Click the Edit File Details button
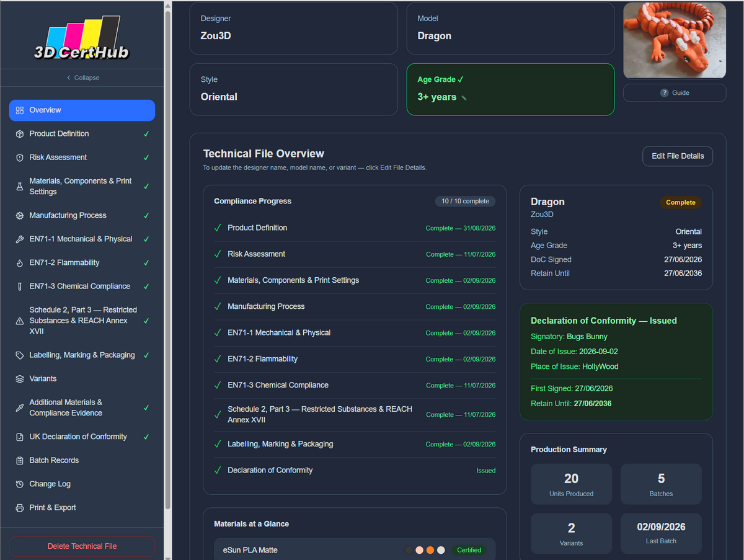 coord(678,156)
